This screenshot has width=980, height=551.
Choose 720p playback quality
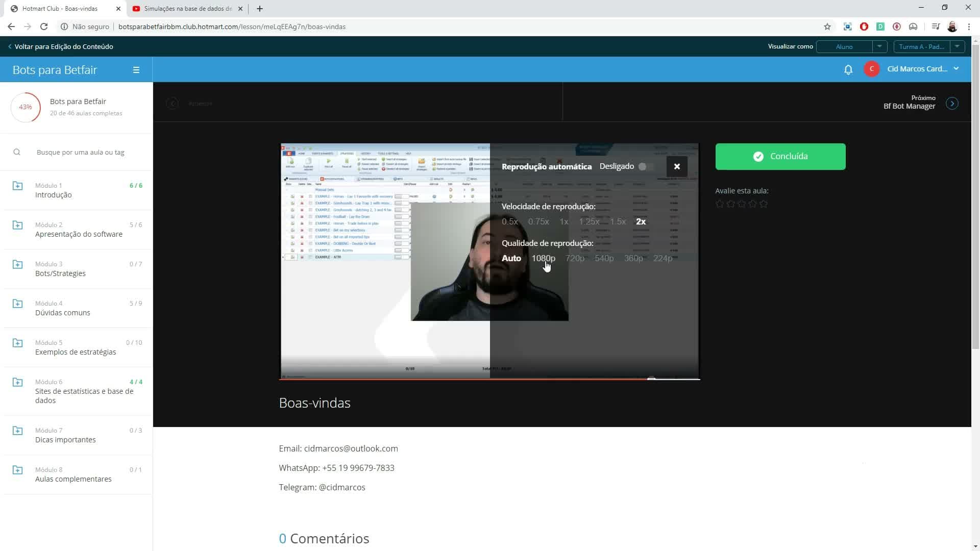click(x=575, y=258)
